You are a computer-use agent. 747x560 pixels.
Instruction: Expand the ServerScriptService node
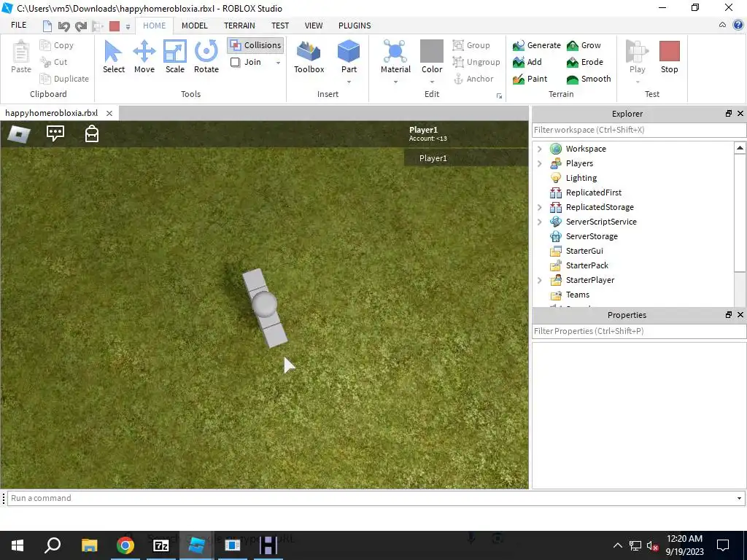coord(539,222)
